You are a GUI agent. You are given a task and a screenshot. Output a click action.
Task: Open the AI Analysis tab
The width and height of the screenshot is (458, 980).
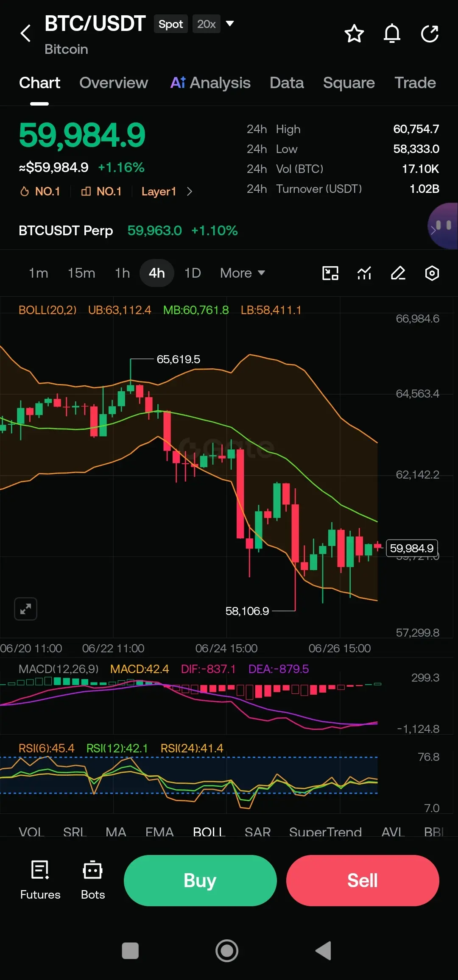pos(210,83)
